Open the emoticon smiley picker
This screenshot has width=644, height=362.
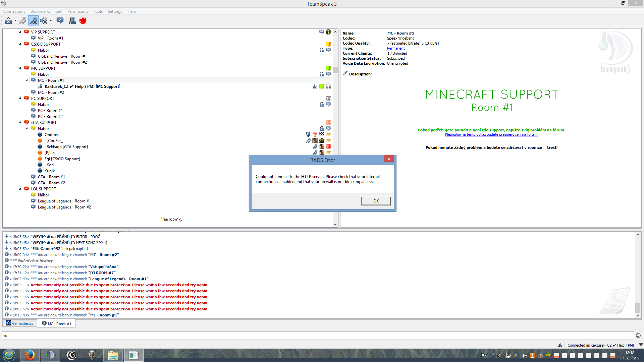coord(638,336)
